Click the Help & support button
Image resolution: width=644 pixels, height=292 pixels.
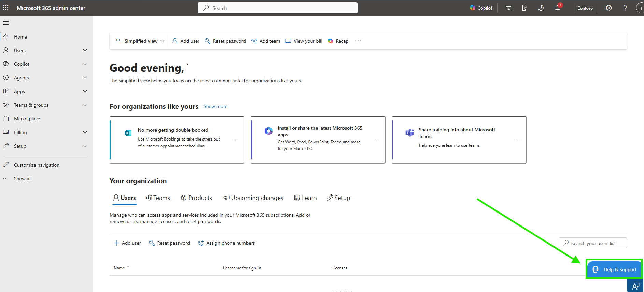click(x=614, y=269)
